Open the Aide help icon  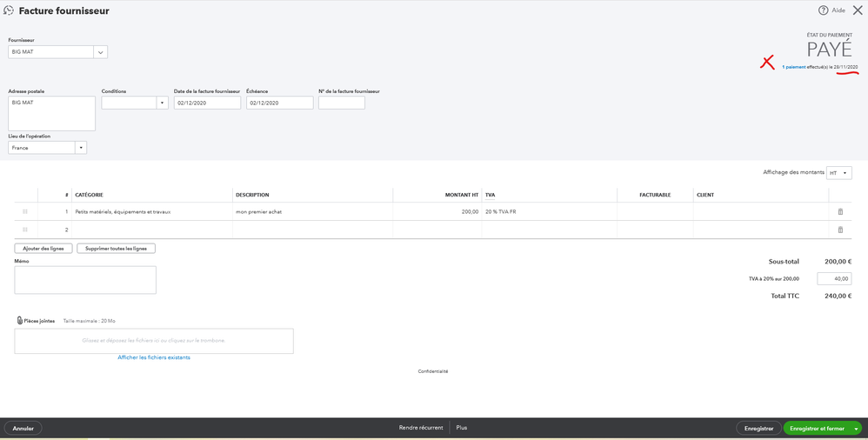click(x=823, y=10)
